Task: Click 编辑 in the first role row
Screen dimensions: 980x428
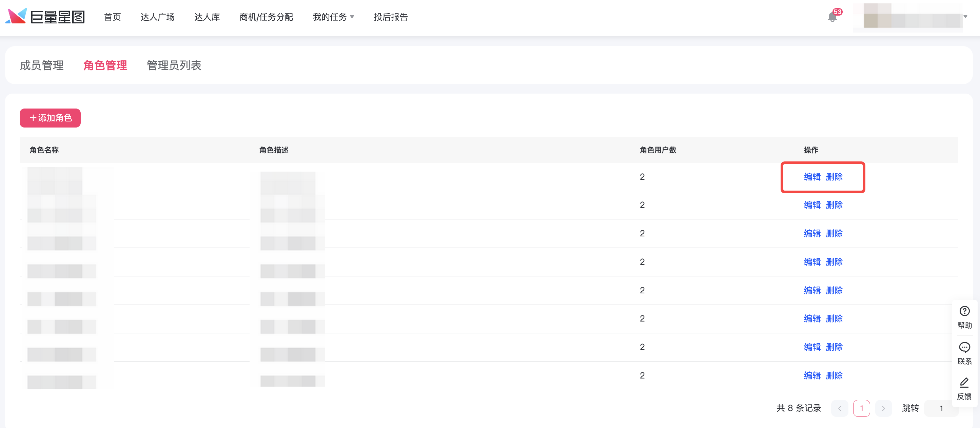Action: point(812,177)
